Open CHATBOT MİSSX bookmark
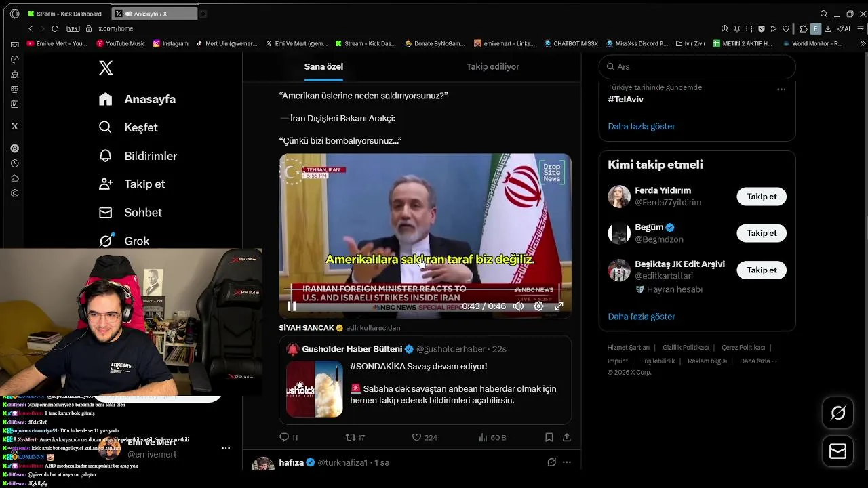 571,43
